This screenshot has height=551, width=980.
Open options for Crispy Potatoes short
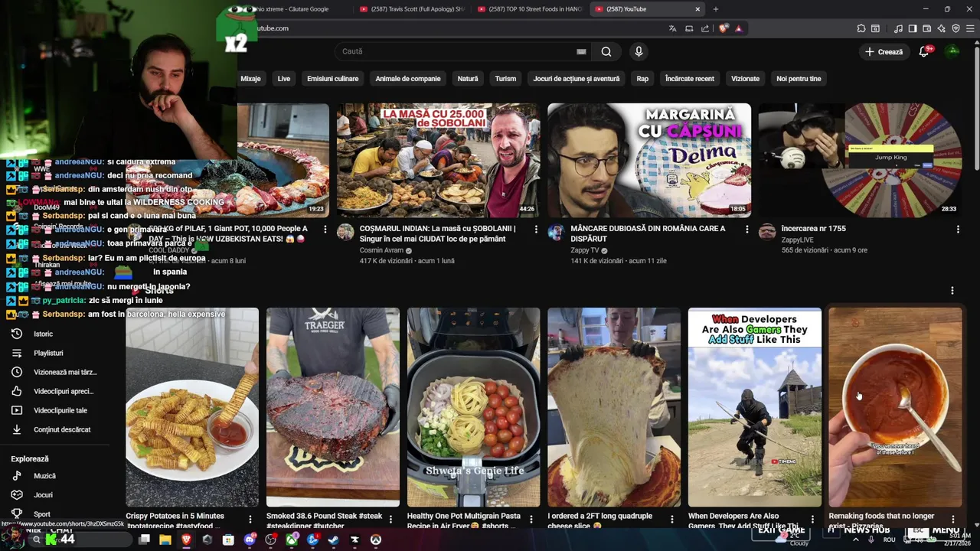[250, 520]
